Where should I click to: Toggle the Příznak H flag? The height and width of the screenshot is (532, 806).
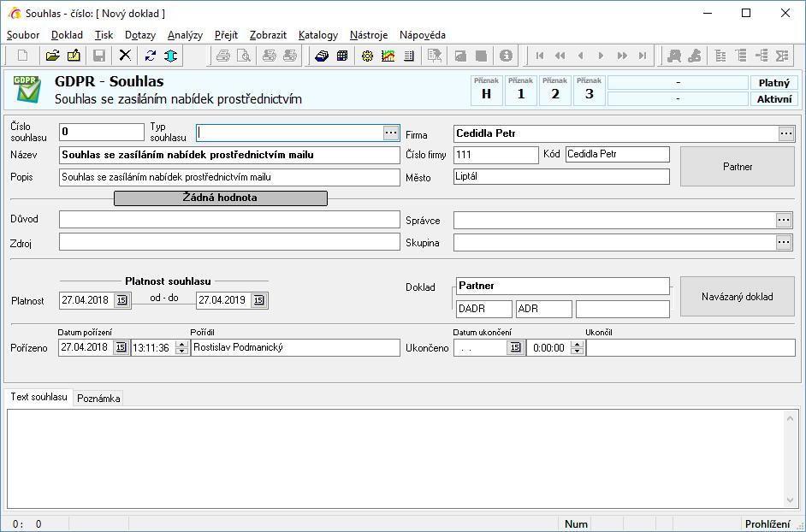tap(486, 91)
